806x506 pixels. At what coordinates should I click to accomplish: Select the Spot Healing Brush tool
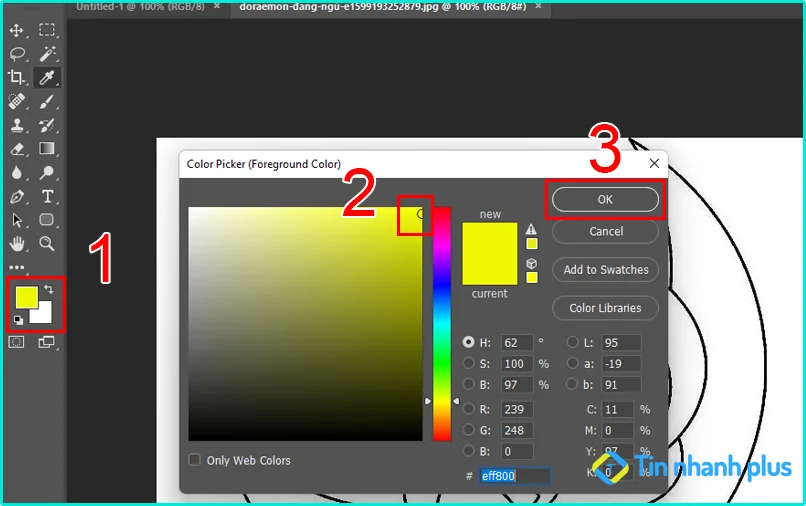[16, 101]
